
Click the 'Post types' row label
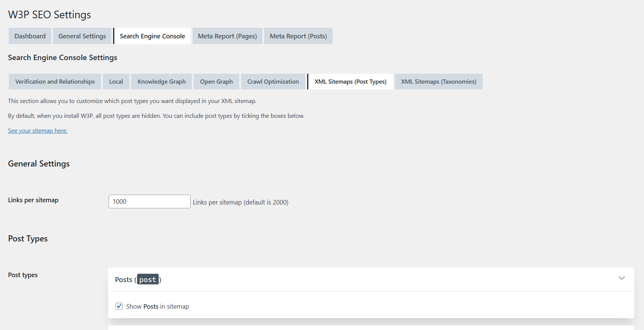pos(23,275)
